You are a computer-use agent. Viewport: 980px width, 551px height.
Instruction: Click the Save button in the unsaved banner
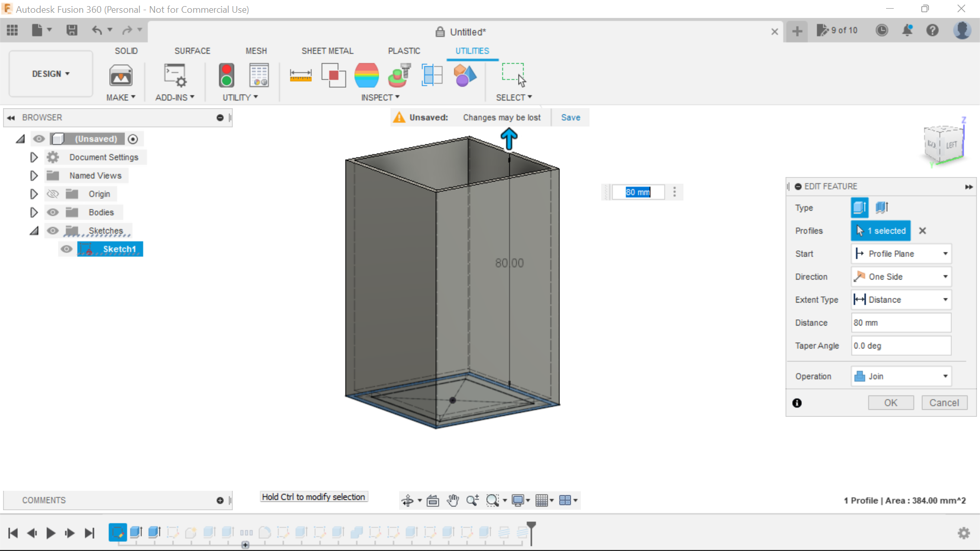pyautogui.click(x=570, y=117)
